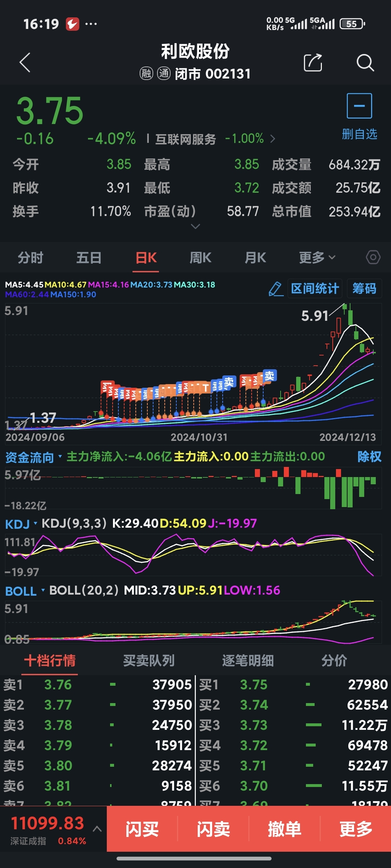This screenshot has height=868, width=391.
Task: Tap the 买6 price 3.70 row
Action: coord(294,786)
